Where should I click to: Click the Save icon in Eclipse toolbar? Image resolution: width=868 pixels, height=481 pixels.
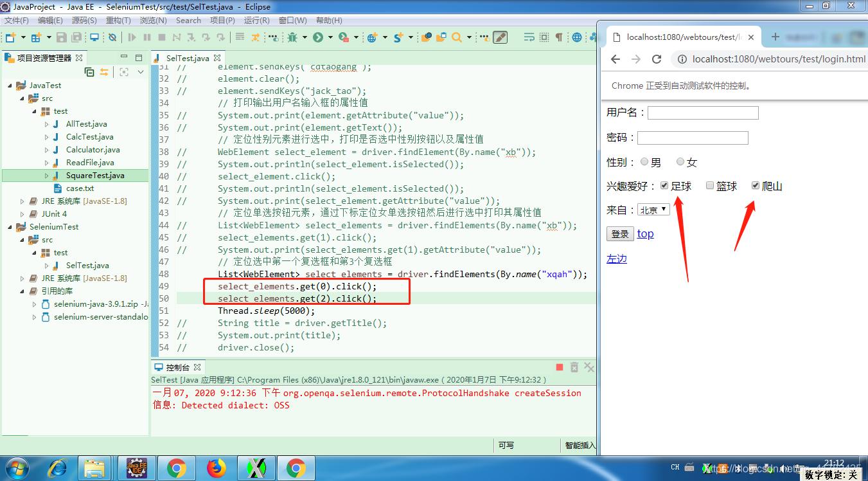pyautogui.click(x=62, y=37)
